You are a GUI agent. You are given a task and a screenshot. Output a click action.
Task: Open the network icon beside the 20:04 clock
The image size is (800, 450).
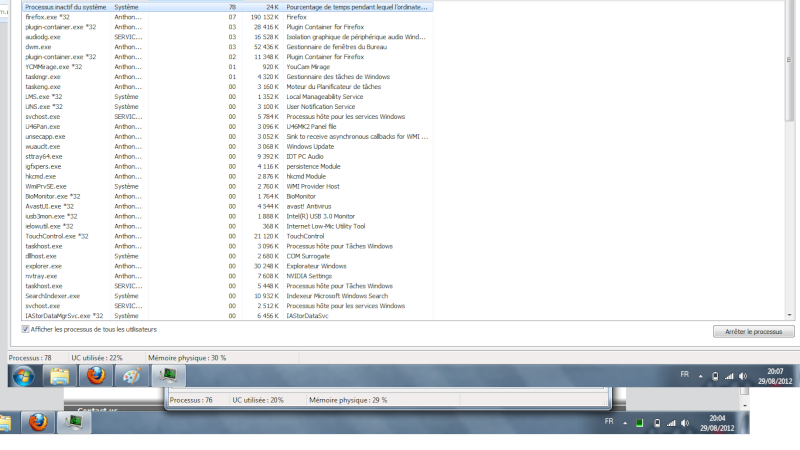tap(671, 423)
